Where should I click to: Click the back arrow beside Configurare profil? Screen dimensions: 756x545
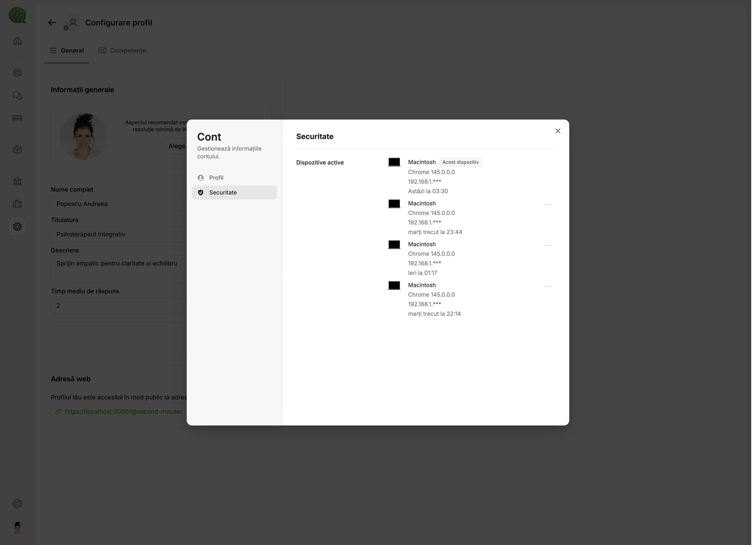point(52,23)
